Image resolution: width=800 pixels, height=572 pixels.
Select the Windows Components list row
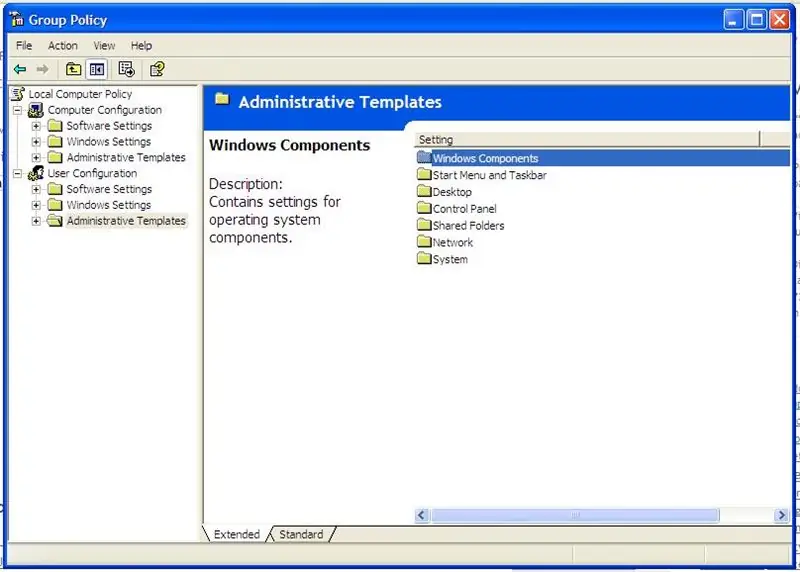[602, 158]
